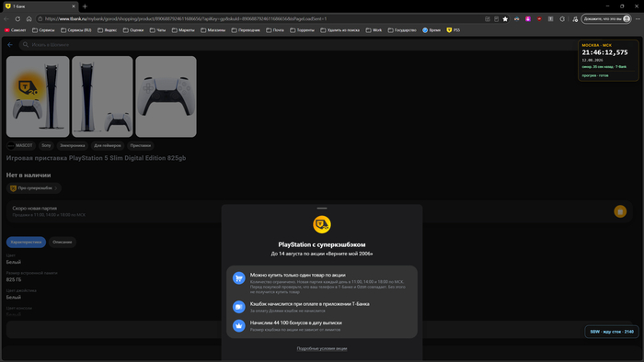Viewport: 644px width, 362px height.
Task: Open the Чаты bookmarks folder
Action: 157,30
